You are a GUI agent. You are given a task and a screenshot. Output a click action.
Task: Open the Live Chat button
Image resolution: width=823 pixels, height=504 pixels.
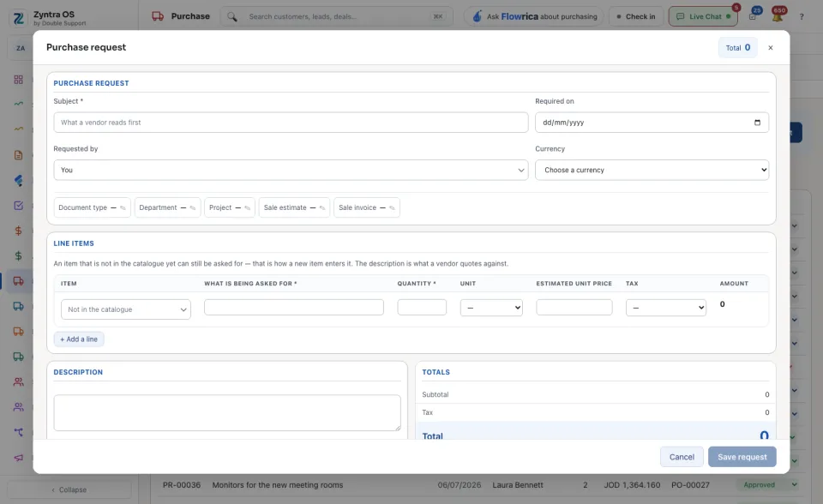point(703,17)
